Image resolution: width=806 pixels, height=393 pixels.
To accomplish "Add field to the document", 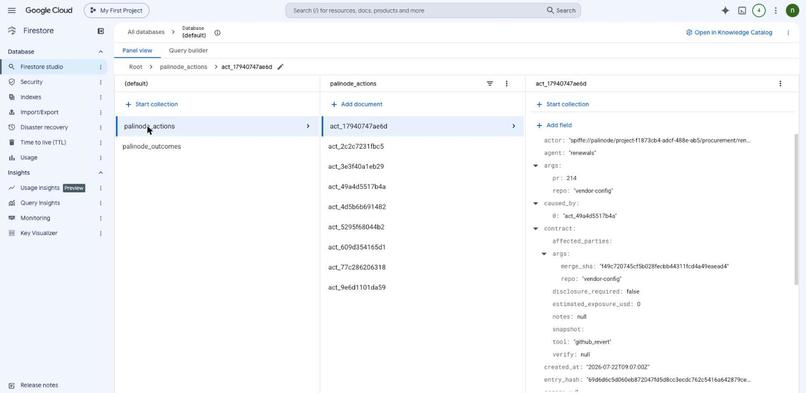I will click(554, 125).
